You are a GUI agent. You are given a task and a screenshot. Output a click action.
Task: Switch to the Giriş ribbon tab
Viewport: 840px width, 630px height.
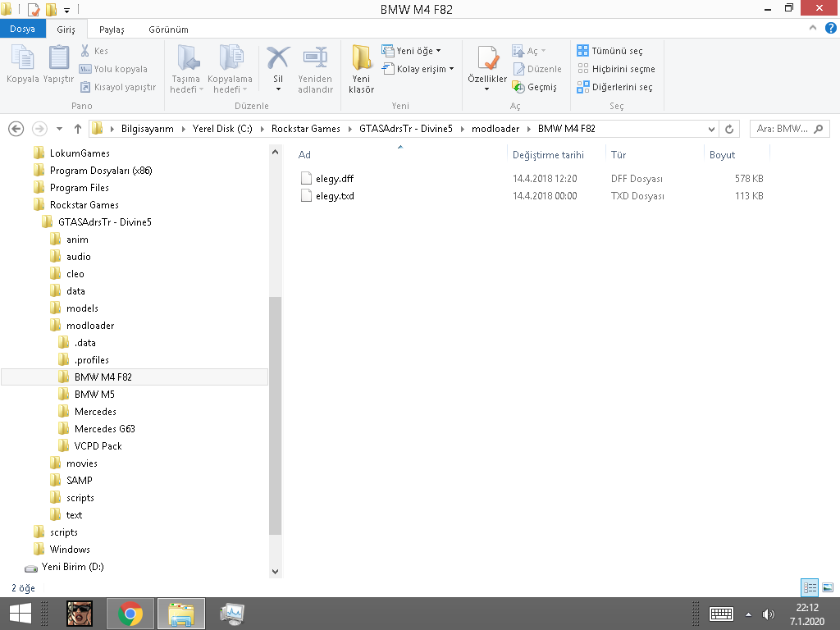66,30
